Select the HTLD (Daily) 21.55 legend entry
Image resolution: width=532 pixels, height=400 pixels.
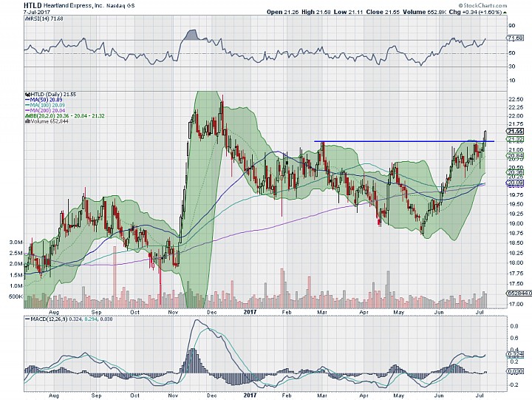pyautogui.click(x=54, y=94)
